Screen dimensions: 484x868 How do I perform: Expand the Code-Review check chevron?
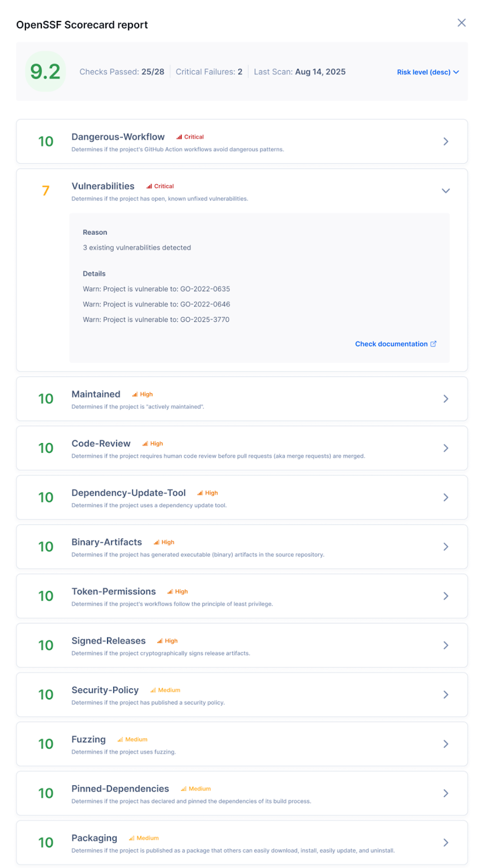[446, 448]
